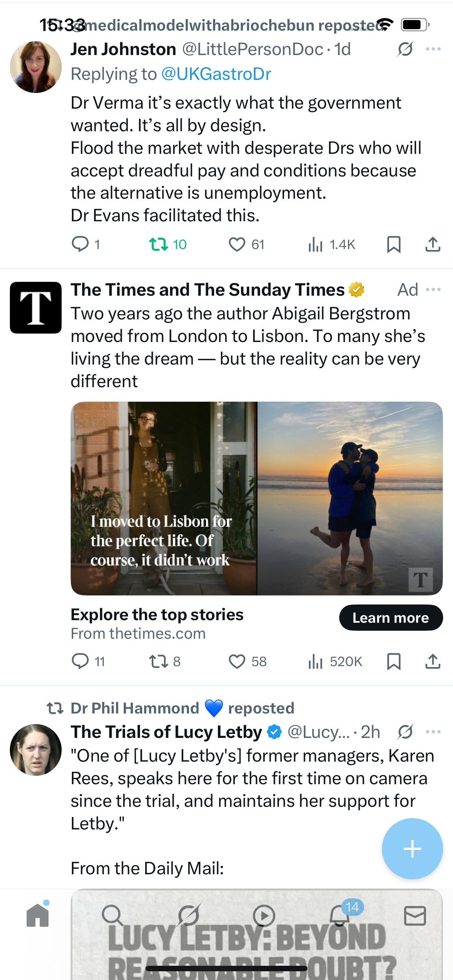Open the Search tab
The width and height of the screenshot is (453, 980).
[x=113, y=916]
